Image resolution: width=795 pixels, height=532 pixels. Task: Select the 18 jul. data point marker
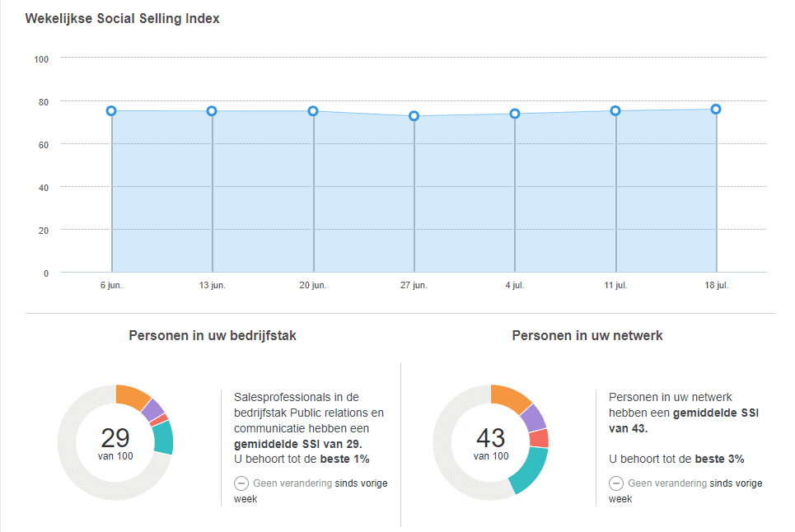point(716,110)
